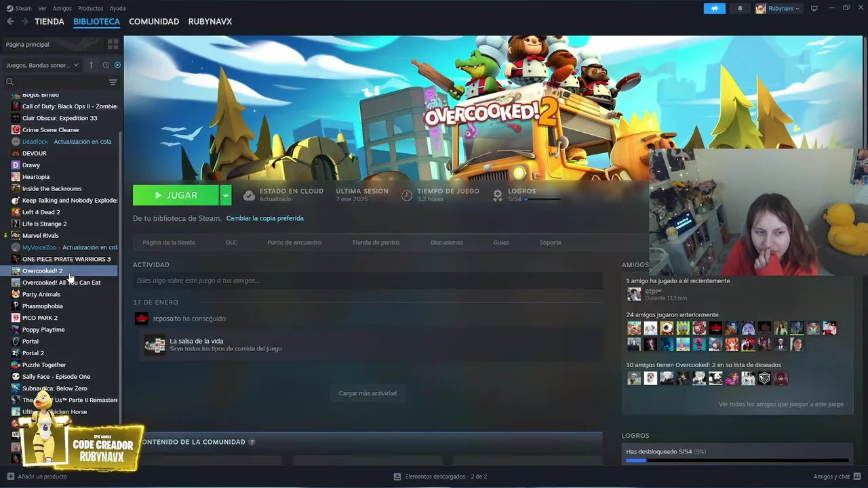This screenshot has height=488, width=868.
Task: Click the 5/54 achievements progress bar in the header
Action: (542, 199)
